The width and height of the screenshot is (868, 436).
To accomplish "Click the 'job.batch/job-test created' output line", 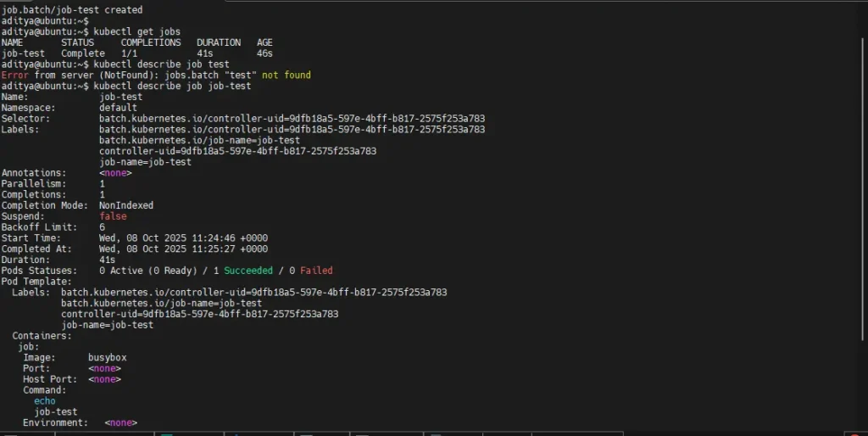I will [71, 9].
